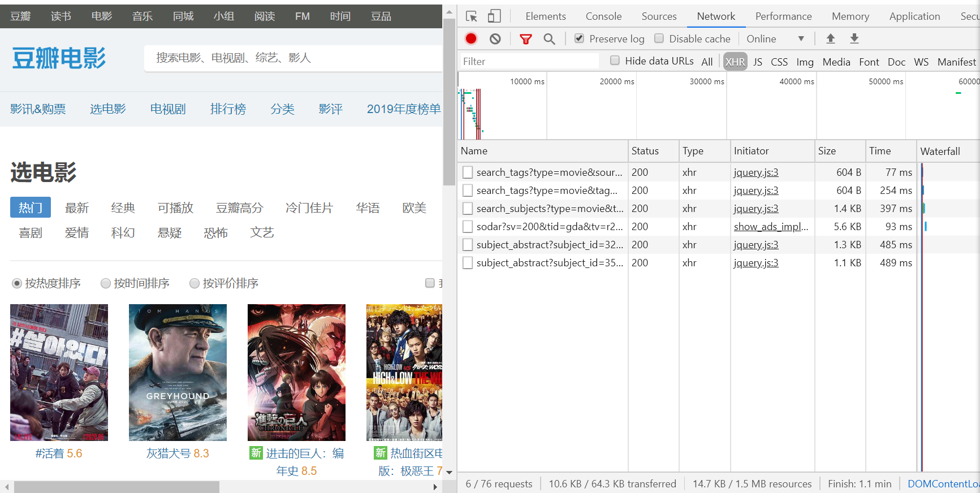This screenshot has height=493, width=980.
Task: Open 2019年度榜单 navigation link
Action: (404, 109)
